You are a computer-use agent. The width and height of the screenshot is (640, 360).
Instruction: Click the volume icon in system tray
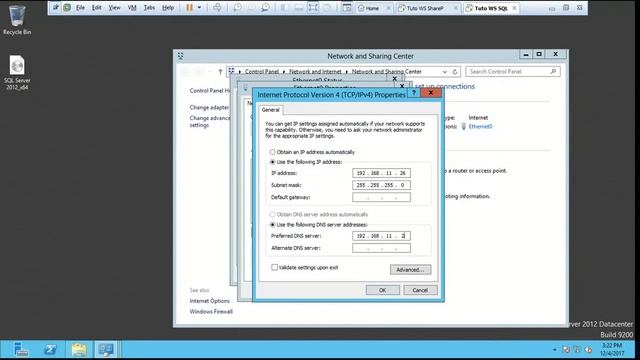tap(588, 350)
